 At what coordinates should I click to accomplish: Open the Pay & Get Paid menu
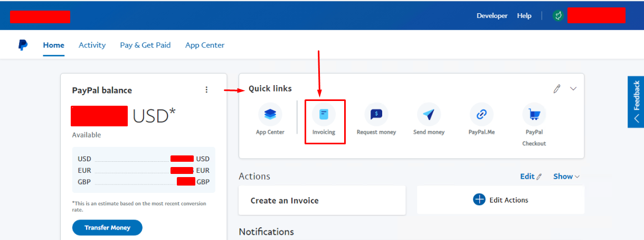145,45
